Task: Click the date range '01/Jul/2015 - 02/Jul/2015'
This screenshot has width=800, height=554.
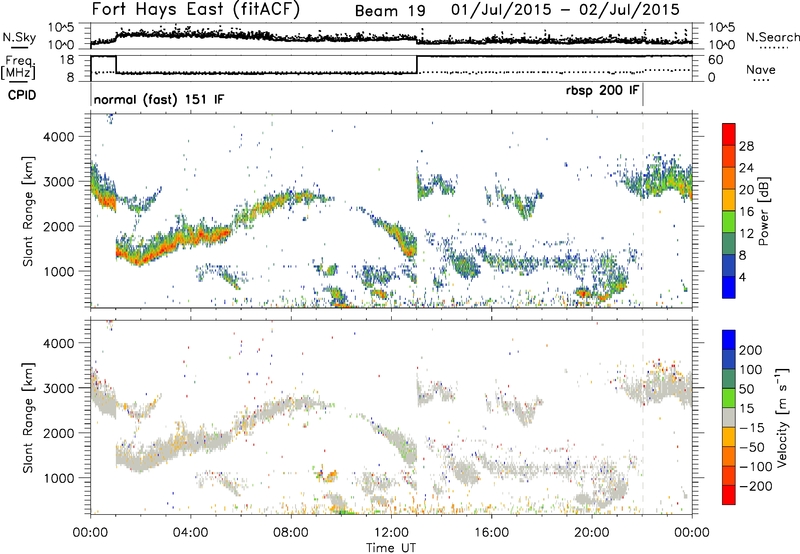Action: (x=565, y=10)
